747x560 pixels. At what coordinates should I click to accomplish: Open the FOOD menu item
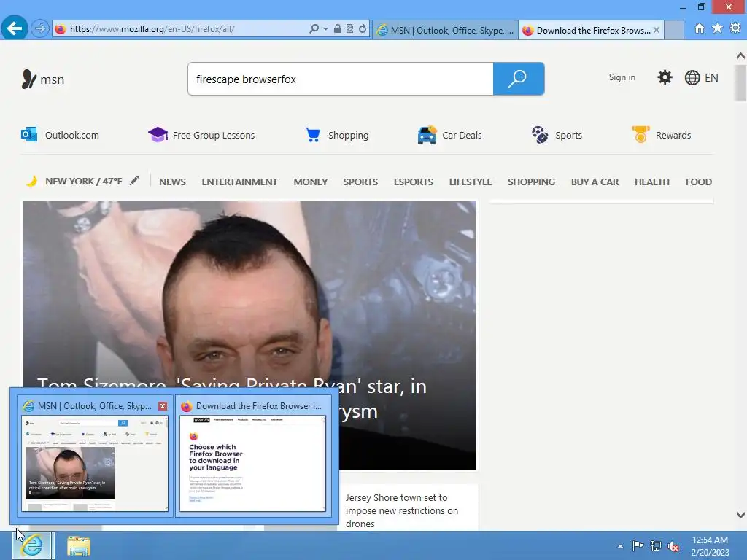[x=698, y=182]
